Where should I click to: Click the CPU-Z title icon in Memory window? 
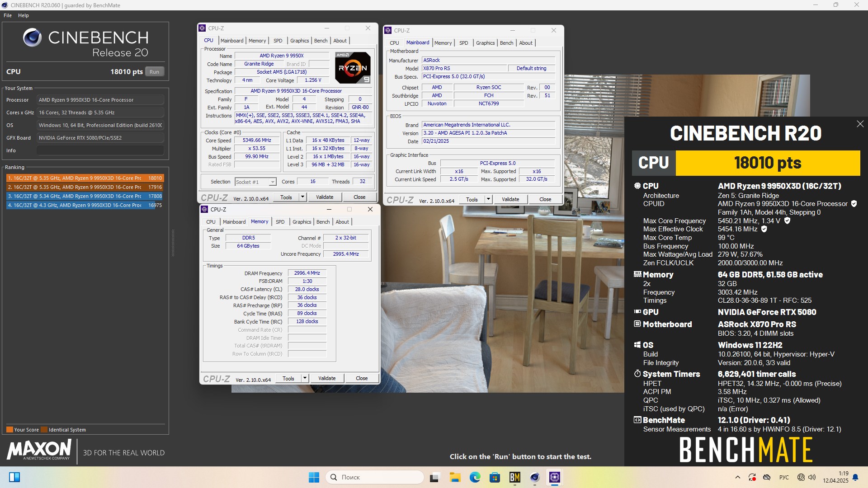point(204,209)
